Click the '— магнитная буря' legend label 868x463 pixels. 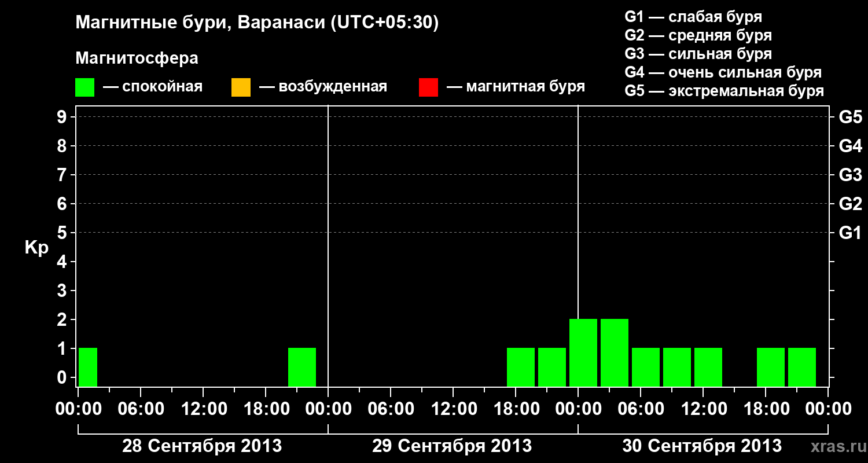coord(516,87)
